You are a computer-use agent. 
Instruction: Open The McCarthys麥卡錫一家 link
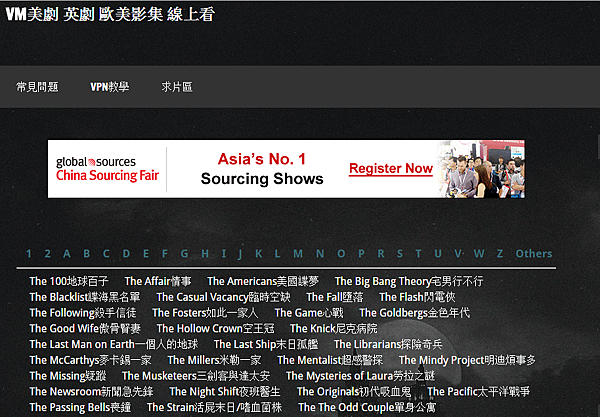pyautogui.click(x=90, y=360)
